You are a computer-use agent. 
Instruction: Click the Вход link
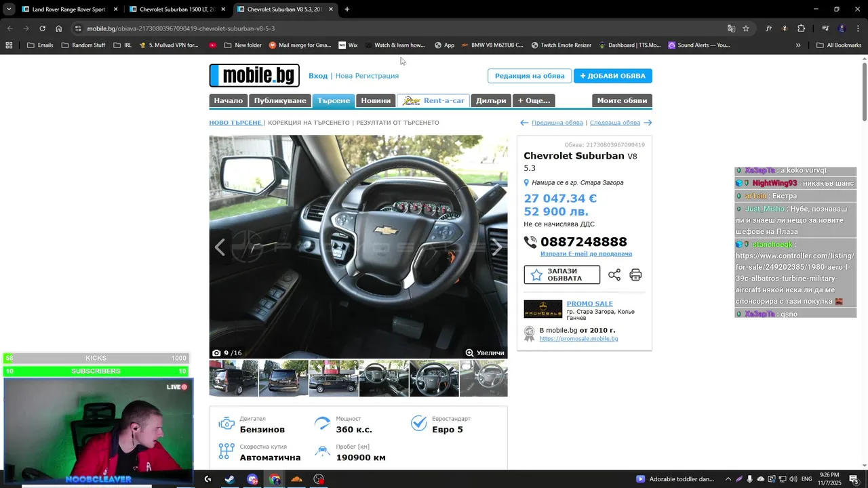318,76
